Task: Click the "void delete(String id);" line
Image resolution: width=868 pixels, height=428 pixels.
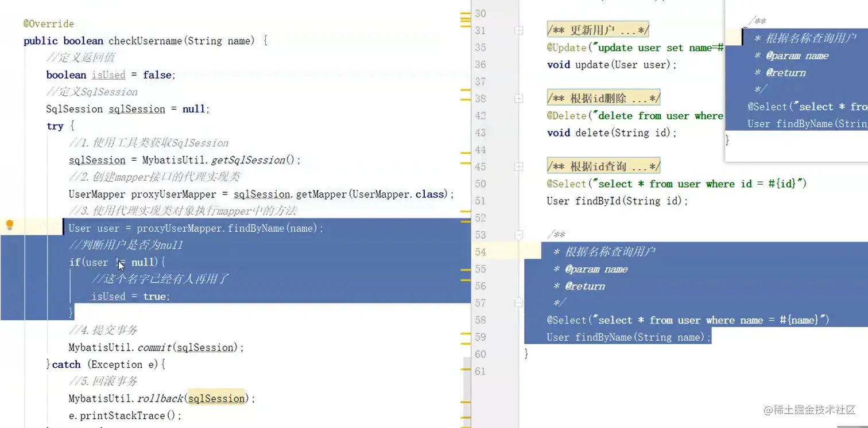Action: [x=612, y=133]
